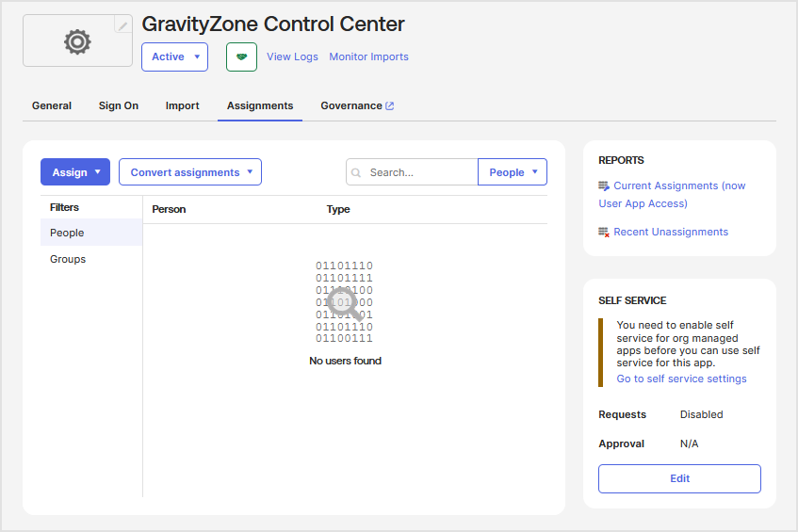Click the Approval 'N/A' value

coord(689,444)
